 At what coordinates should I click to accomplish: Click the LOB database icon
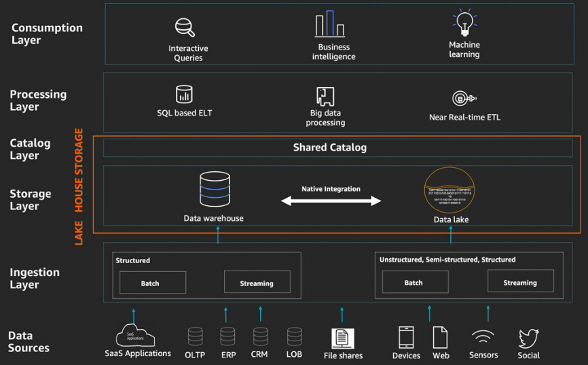click(x=295, y=336)
